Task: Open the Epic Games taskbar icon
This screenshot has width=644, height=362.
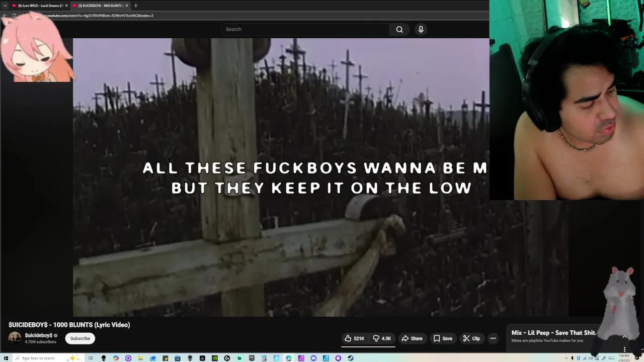Action: [252, 358]
